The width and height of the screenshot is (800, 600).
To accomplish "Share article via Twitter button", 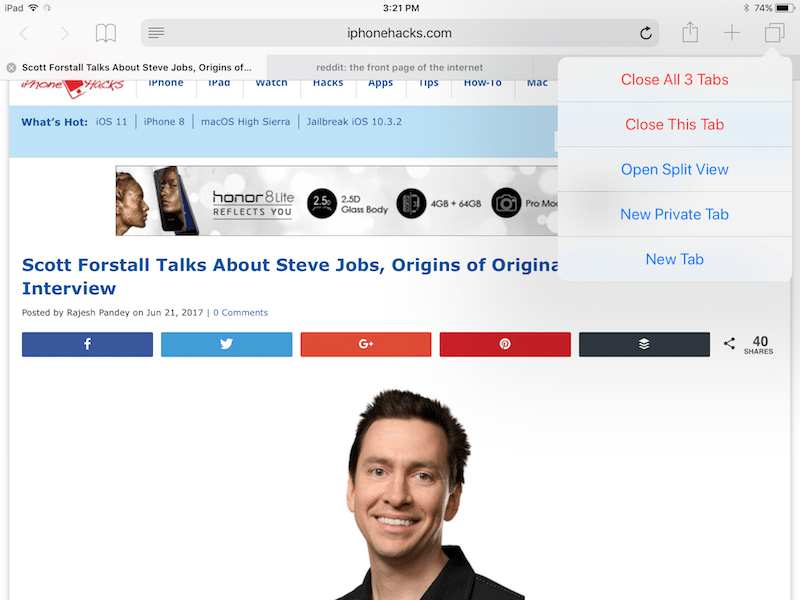I will pyautogui.click(x=226, y=344).
